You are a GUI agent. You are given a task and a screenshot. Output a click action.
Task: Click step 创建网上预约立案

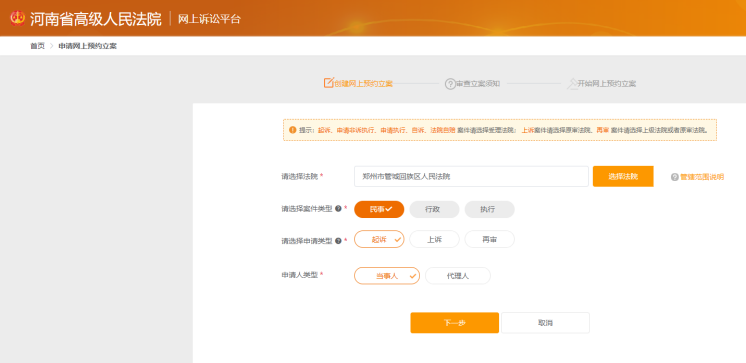coord(363,84)
